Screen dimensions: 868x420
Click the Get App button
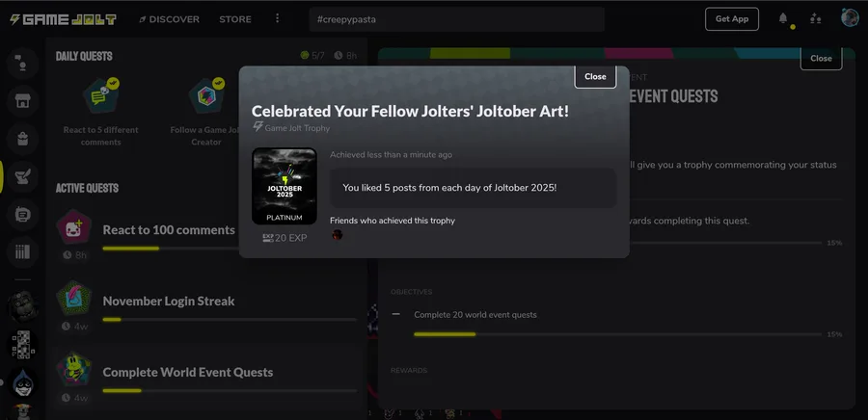click(x=732, y=19)
